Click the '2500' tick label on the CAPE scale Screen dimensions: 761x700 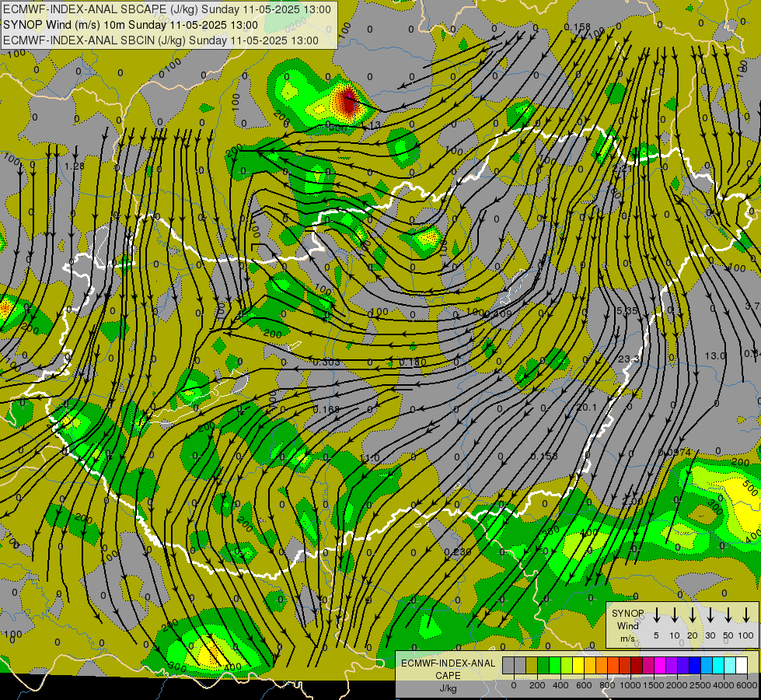(x=700, y=685)
